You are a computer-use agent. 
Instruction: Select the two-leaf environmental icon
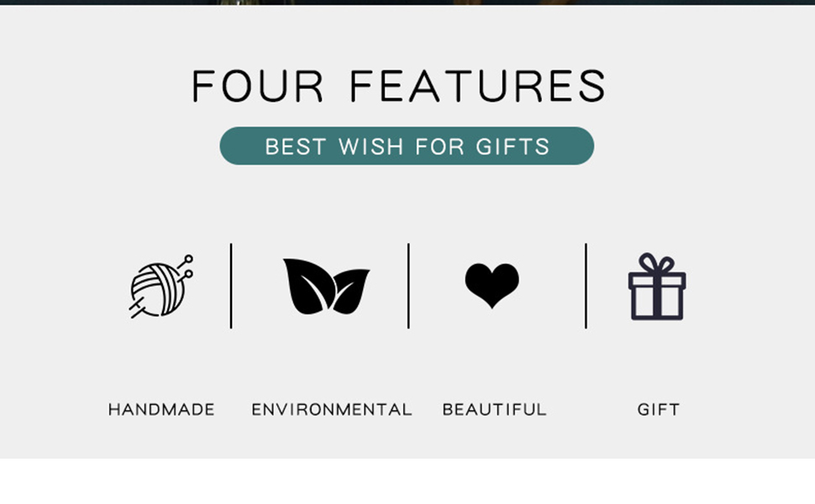tap(326, 286)
